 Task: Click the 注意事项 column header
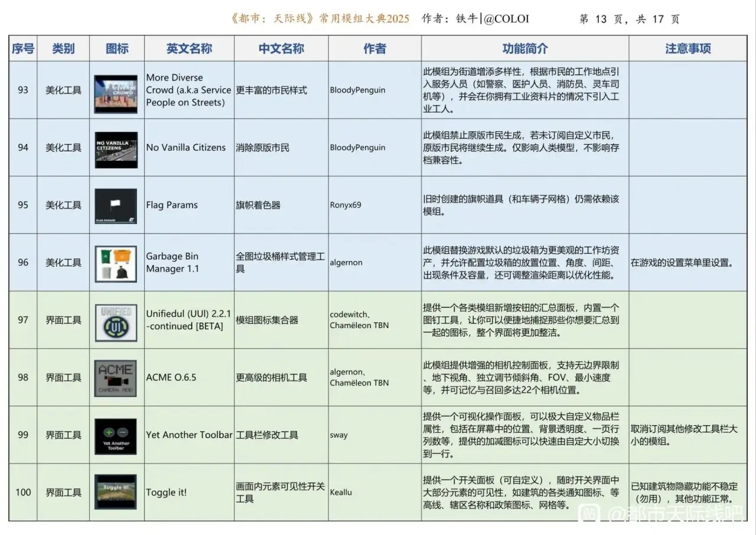687,48
